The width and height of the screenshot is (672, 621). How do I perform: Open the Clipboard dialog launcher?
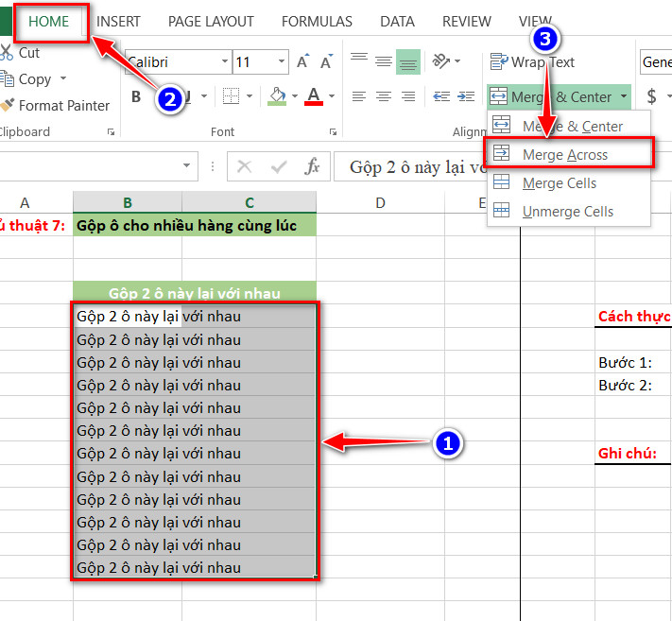click(x=111, y=132)
